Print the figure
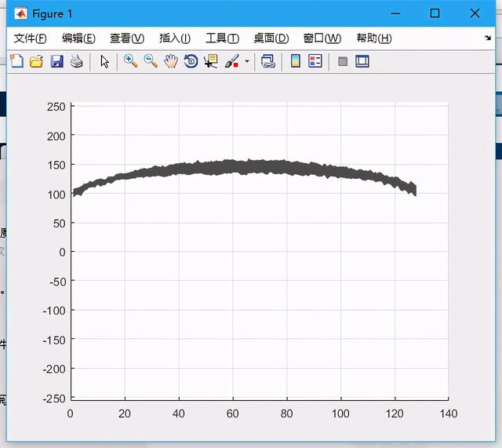502x448 pixels. 76,61
